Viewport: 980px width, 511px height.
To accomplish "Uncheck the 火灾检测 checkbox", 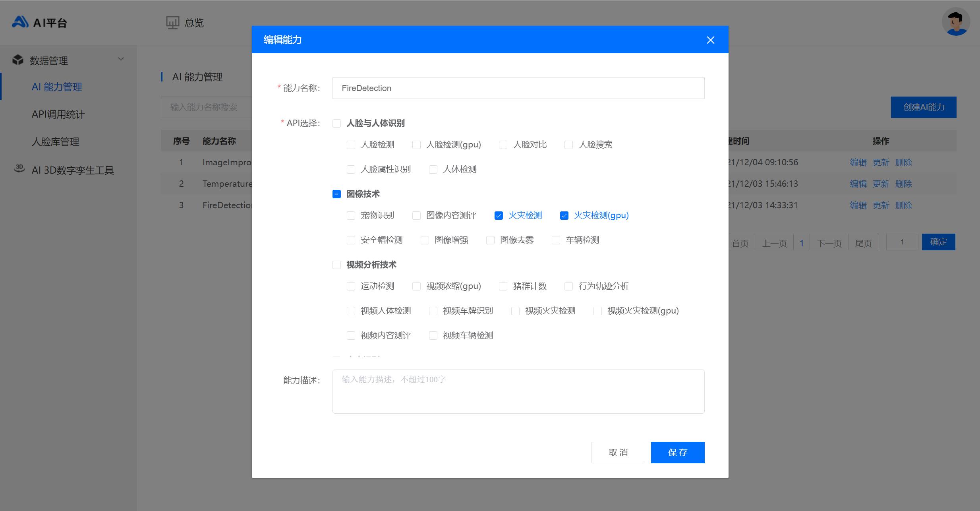I will (x=499, y=215).
